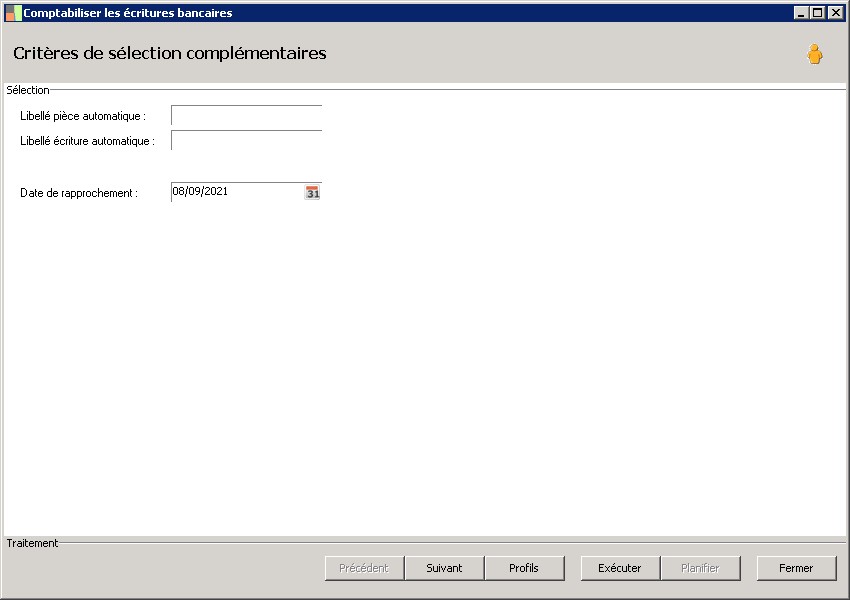Screen dimensions: 850x600
Task: Run the process with Exécuter
Action: (620, 568)
